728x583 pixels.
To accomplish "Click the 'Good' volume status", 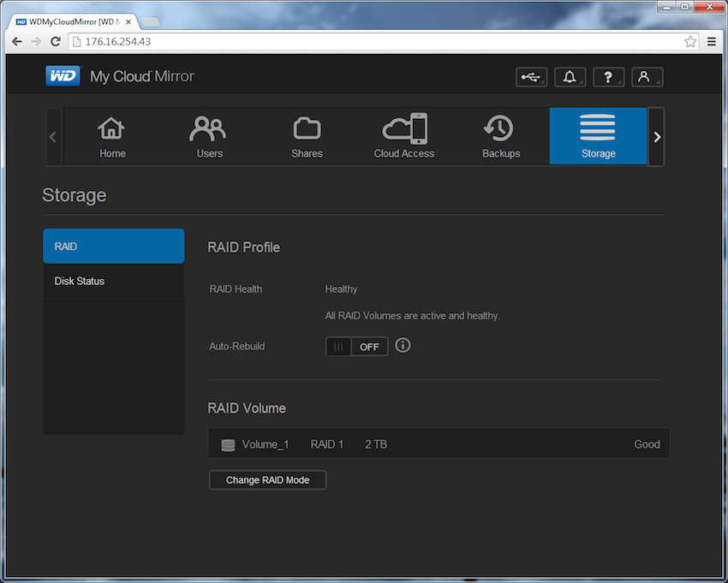I will [647, 444].
